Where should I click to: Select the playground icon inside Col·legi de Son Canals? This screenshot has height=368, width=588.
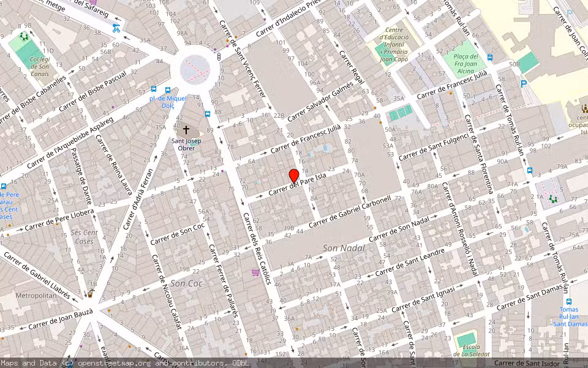24,37
